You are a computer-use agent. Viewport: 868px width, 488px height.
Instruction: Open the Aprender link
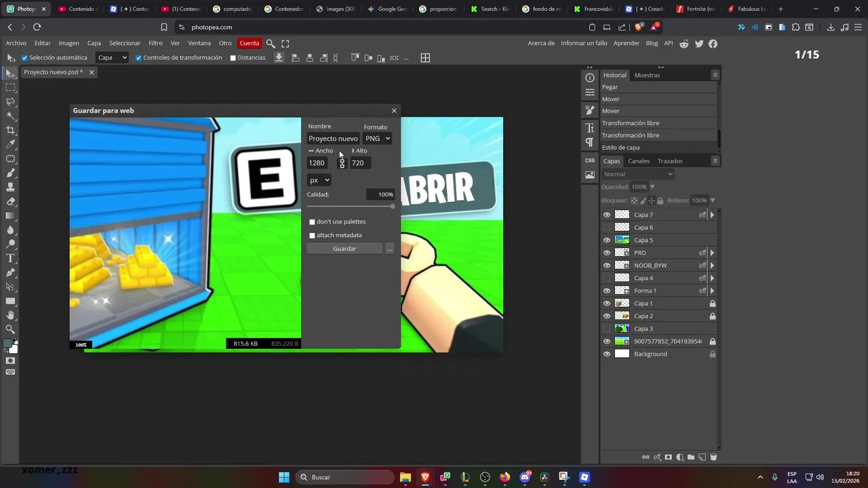(x=626, y=43)
